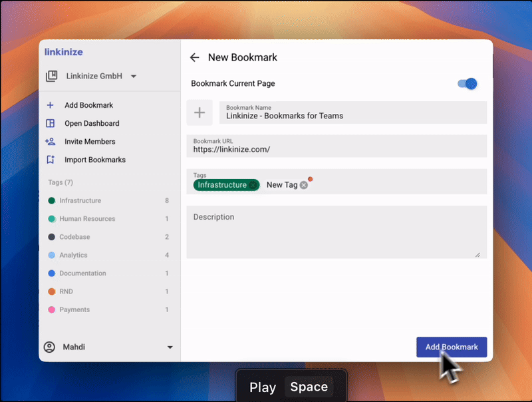Image resolution: width=532 pixels, height=402 pixels.
Task: Open the Mahdi account dropdown arrow
Action: coord(170,347)
